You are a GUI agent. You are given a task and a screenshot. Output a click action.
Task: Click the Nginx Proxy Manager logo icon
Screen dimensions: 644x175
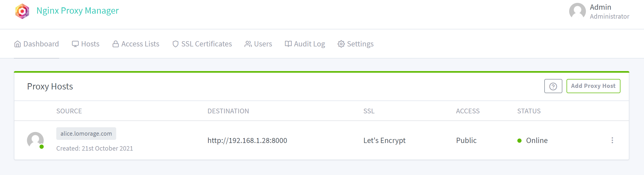pos(22,11)
